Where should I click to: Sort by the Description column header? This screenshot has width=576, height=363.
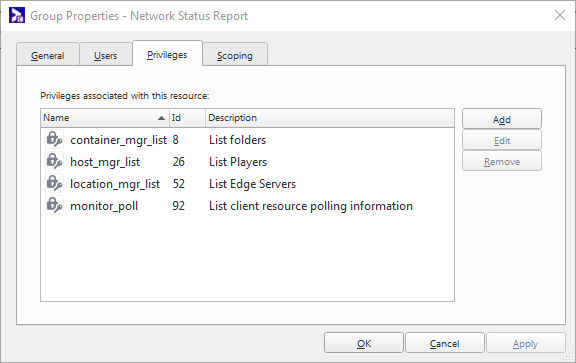[330, 118]
